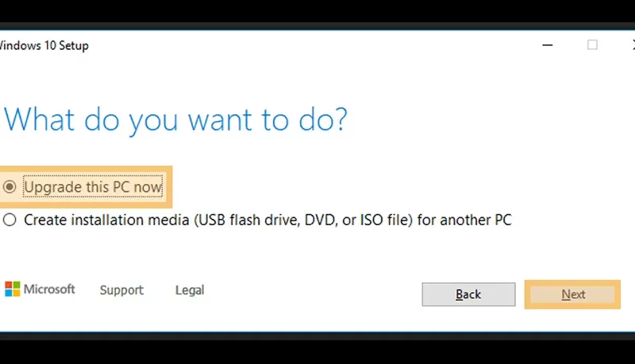Screen dimensions: 635x364
Task: Click the four-color Microsoft logo squares
Action: 12,289
